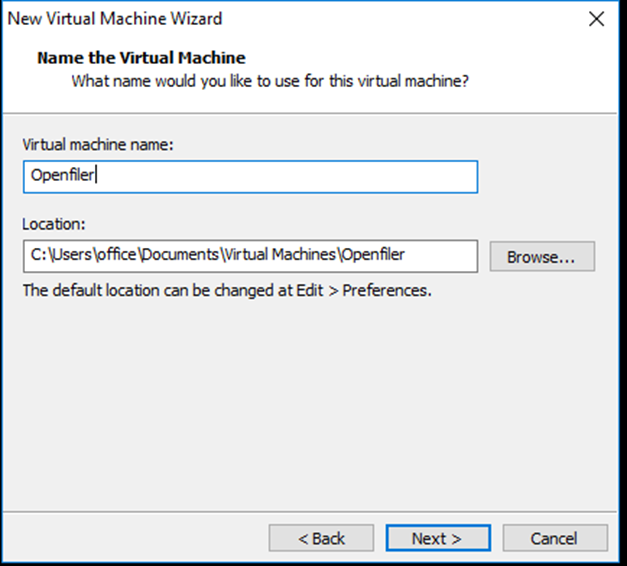Click the "Location:" label
The width and height of the screenshot is (627, 566).
(x=54, y=224)
